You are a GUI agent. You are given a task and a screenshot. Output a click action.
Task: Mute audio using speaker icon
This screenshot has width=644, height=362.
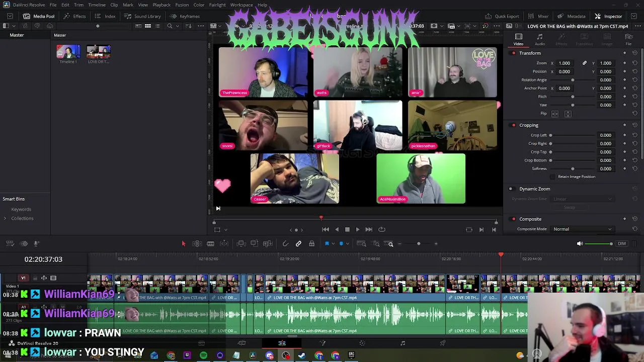point(580,244)
